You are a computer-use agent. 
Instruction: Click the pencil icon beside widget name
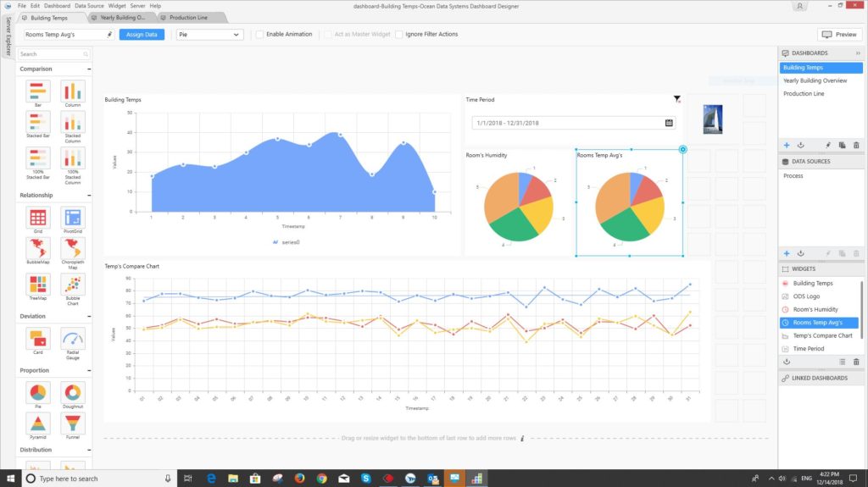109,35
